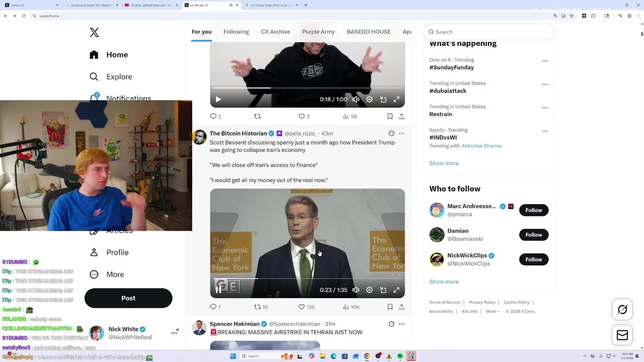
Task: Open settings on the top video
Action: [369, 100]
